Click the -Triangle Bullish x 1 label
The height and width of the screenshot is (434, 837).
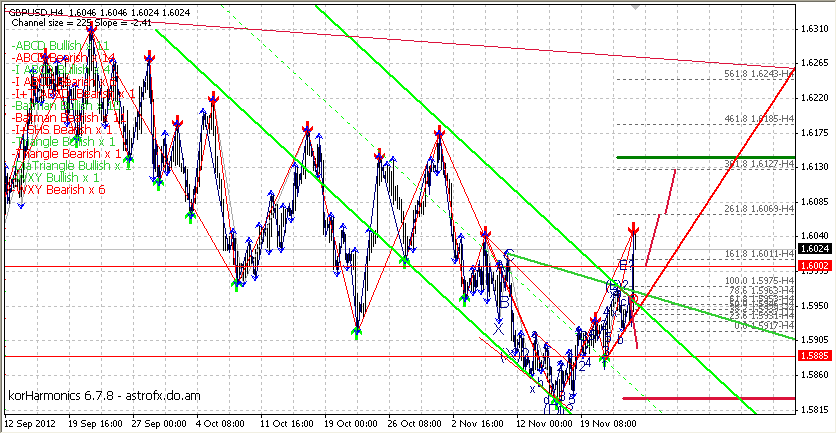[x=63, y=141]
